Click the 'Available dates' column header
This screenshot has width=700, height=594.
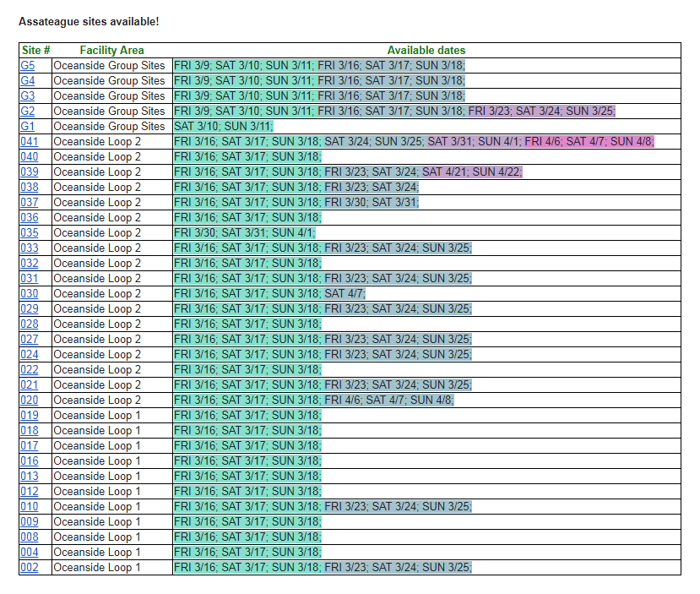tap(426, 50)
